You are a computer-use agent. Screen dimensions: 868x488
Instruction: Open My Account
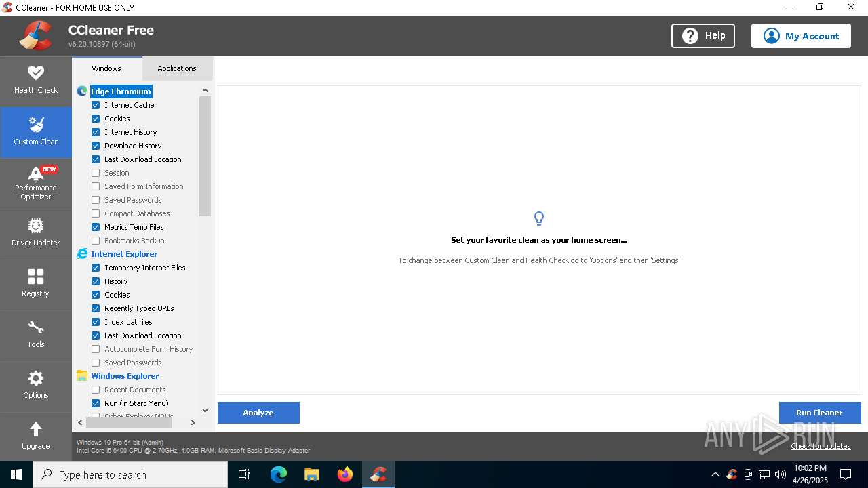click(x=801, y=36)
